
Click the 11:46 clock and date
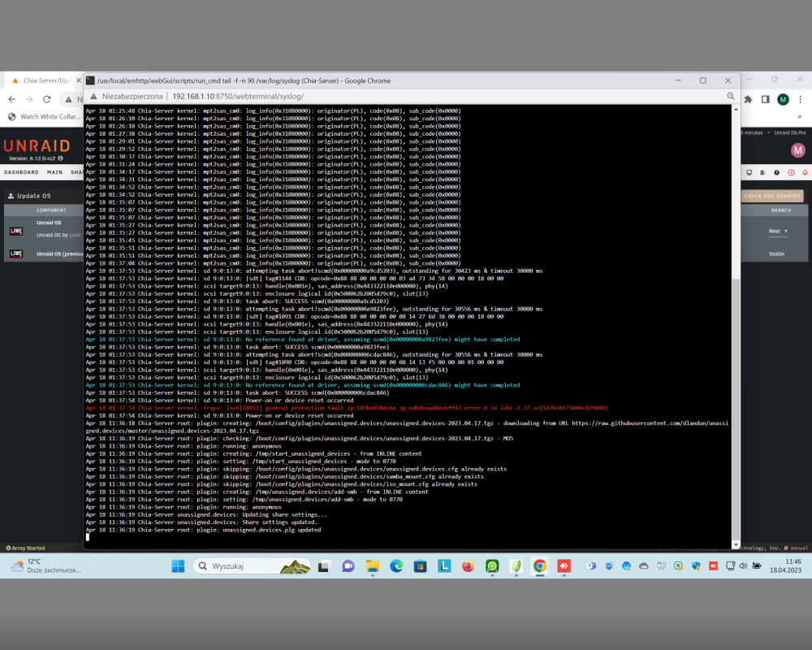click(x=785, y=565)
